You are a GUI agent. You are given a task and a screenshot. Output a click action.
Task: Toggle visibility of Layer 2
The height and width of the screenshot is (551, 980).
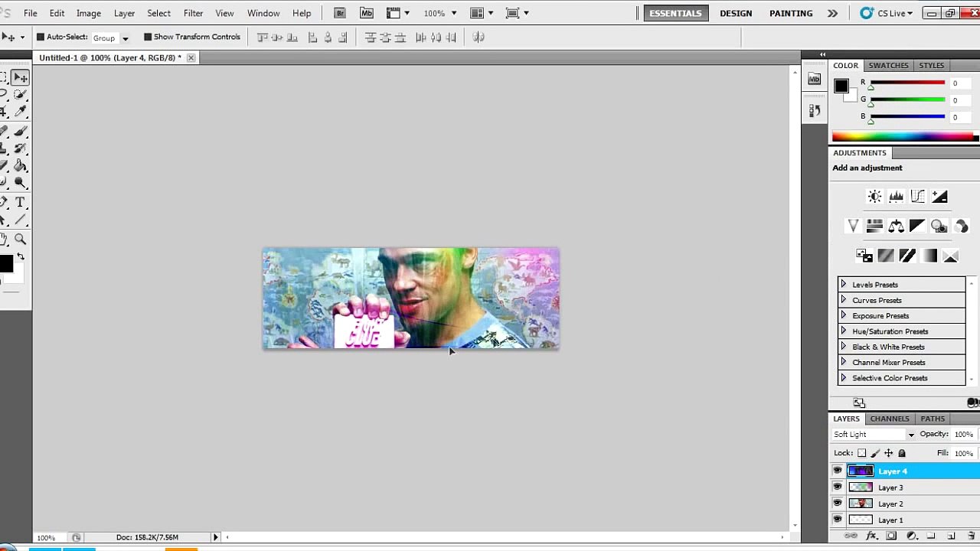(838, 504)
